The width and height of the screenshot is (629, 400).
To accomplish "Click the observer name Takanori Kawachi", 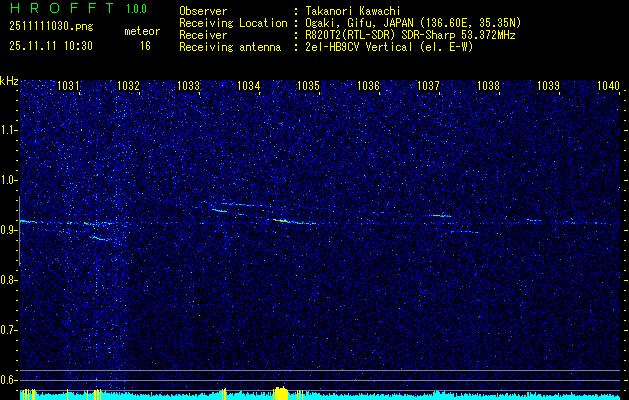I will click(353, 11).
